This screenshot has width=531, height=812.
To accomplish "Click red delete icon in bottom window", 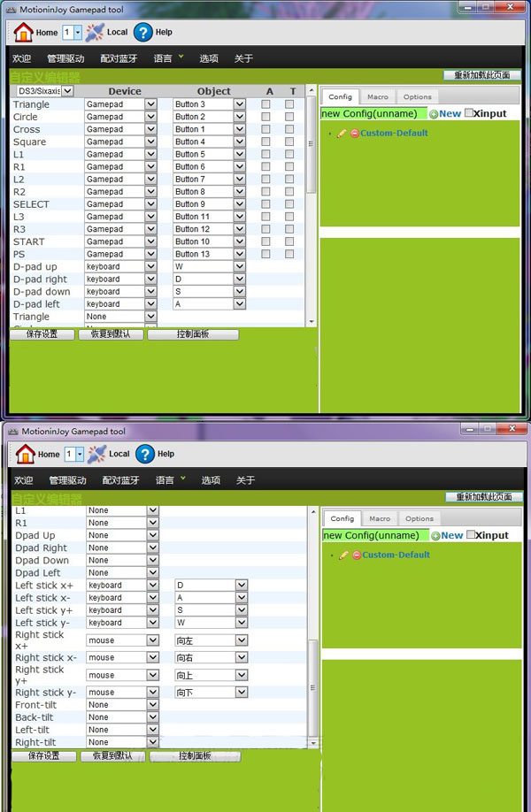I will point(357,555).
